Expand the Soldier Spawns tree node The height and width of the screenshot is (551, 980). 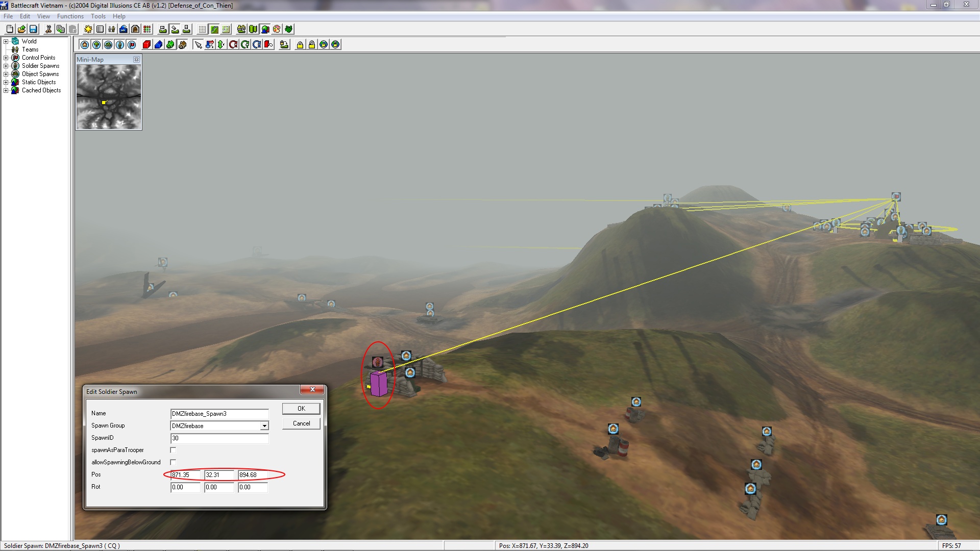click(6, 66)
